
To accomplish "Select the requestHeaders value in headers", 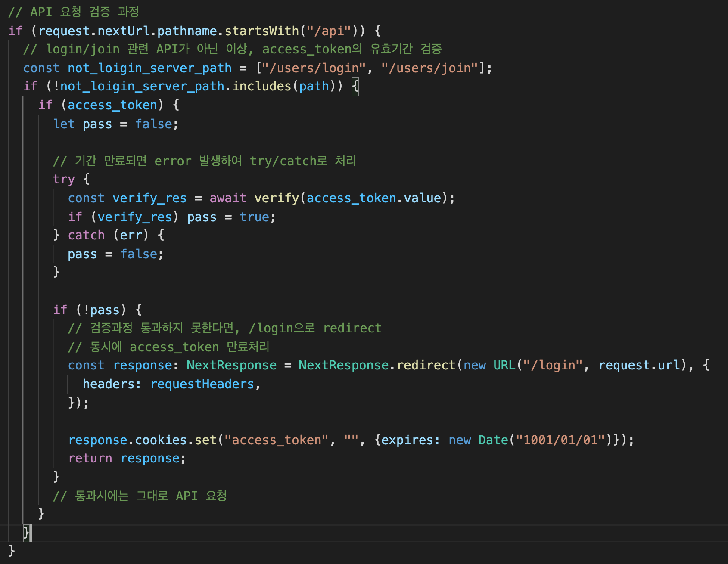I will (202, 384).
